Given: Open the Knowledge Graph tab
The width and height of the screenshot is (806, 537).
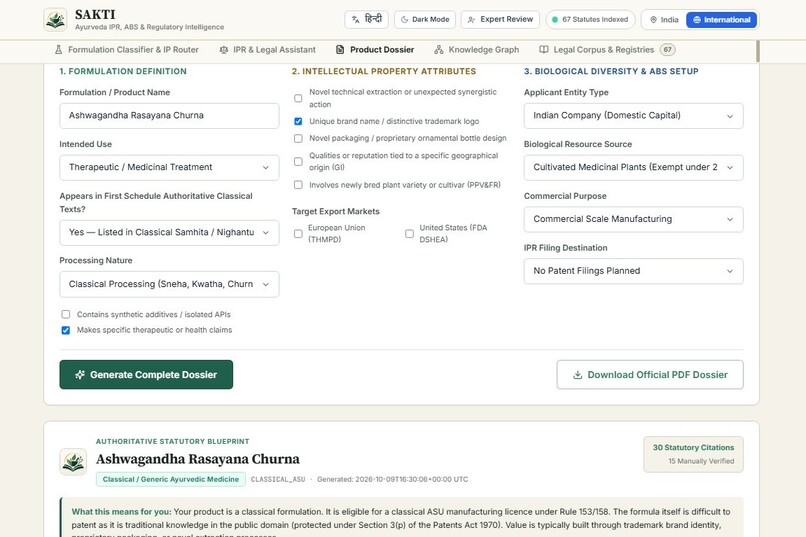Looking at the screenshot, I should click(x=477, y=50).
